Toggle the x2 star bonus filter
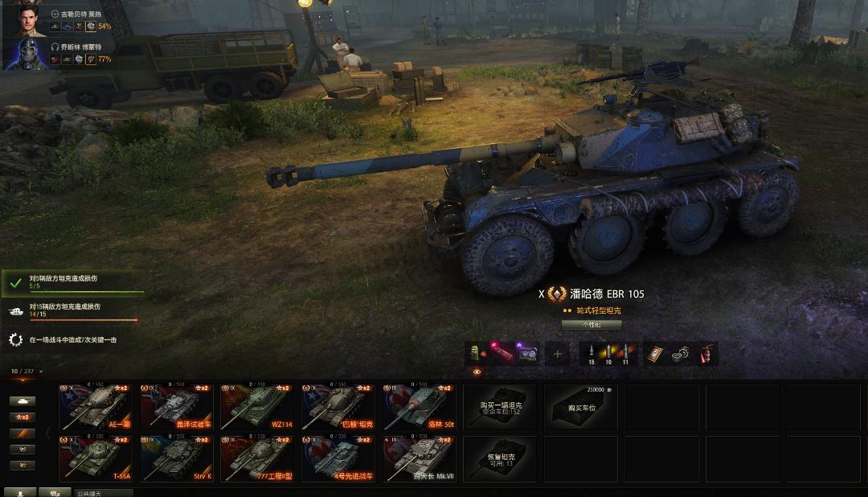This screenshot has height=497, width=868. 23,417
